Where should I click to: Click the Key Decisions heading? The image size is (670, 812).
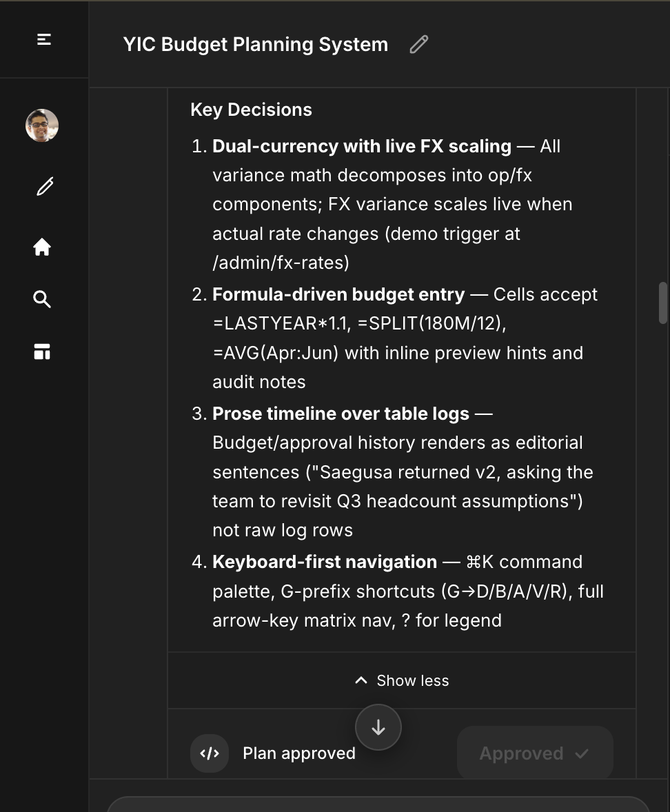(251, 109)
